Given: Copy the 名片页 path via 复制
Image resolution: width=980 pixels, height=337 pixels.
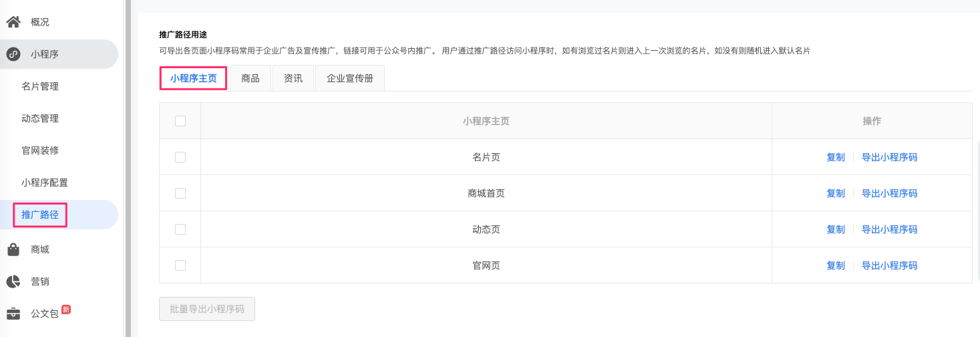Looking at the screenshot, I should (836, 157).
